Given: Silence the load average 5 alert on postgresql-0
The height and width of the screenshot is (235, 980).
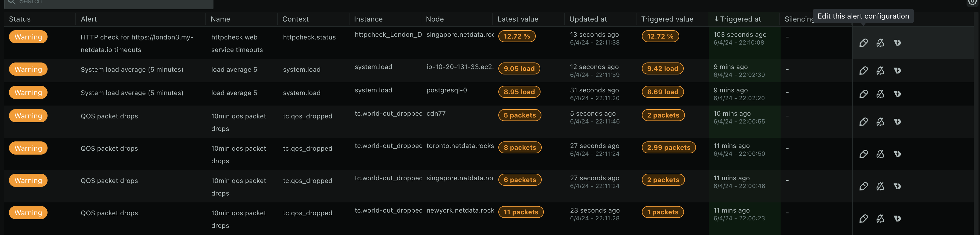Looking at the screenshot, I should [881, 94].
